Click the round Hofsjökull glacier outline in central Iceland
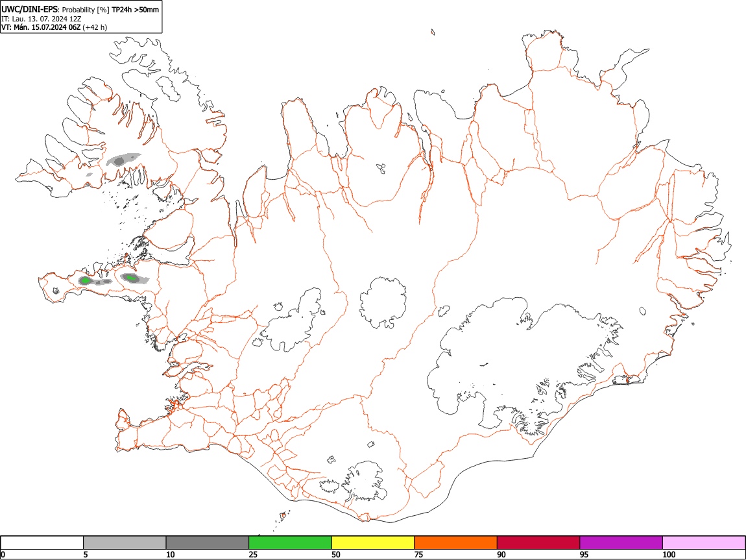Screen dimensions: 746x560 pos(383,302)
